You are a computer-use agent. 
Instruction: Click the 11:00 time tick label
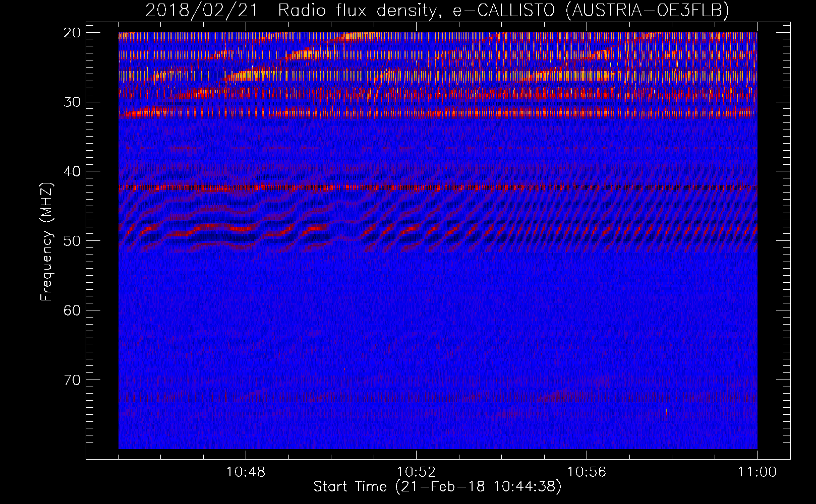click(757, 472)
